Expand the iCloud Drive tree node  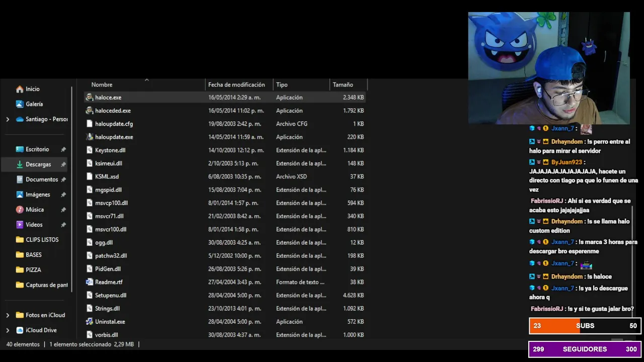[8, 330]
